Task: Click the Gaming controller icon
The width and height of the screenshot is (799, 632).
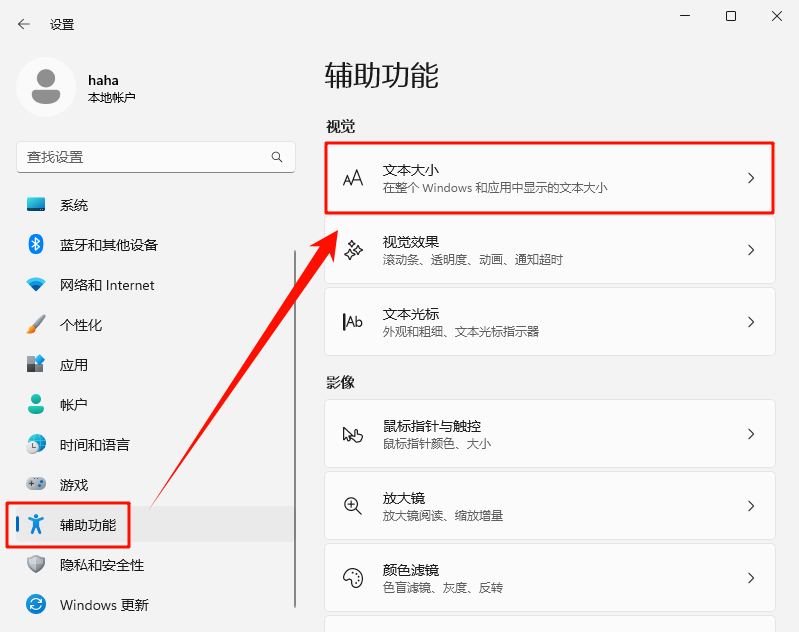Action: (x=36, y=483)
